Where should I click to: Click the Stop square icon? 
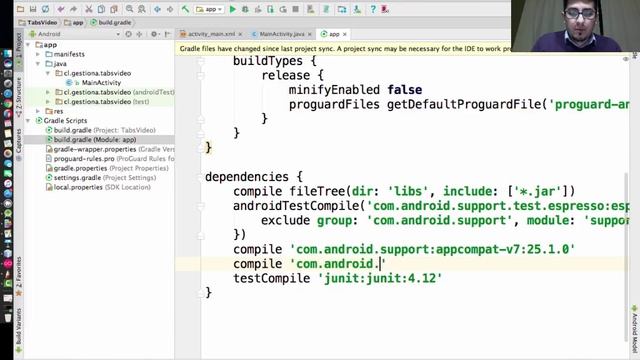click(x=296, y=9)
